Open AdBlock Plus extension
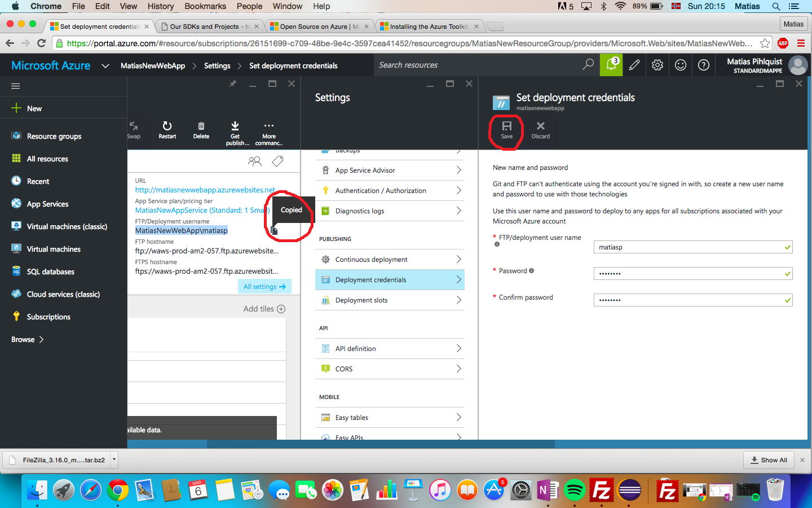Viewport: 812px width, 508px height. [x=783, y=43]
